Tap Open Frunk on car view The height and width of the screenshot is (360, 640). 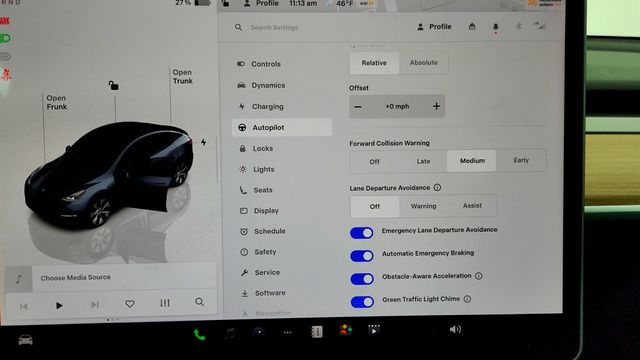coord(56,102)
